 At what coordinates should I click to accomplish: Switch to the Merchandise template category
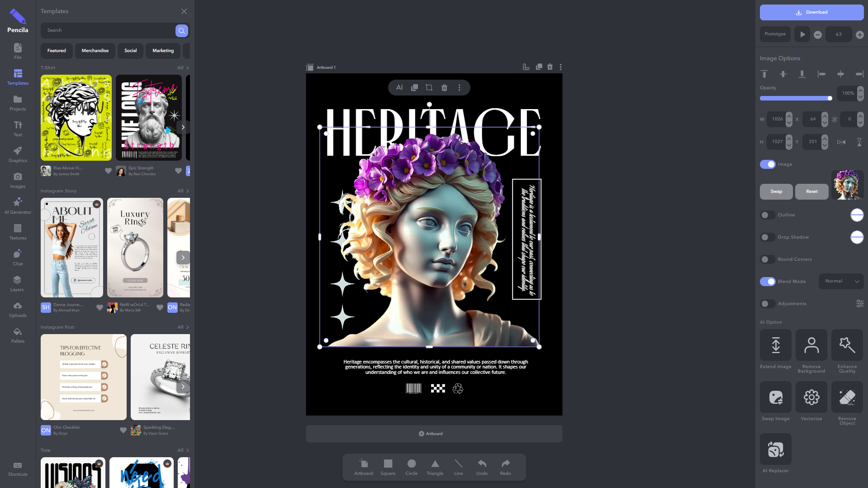95,50
